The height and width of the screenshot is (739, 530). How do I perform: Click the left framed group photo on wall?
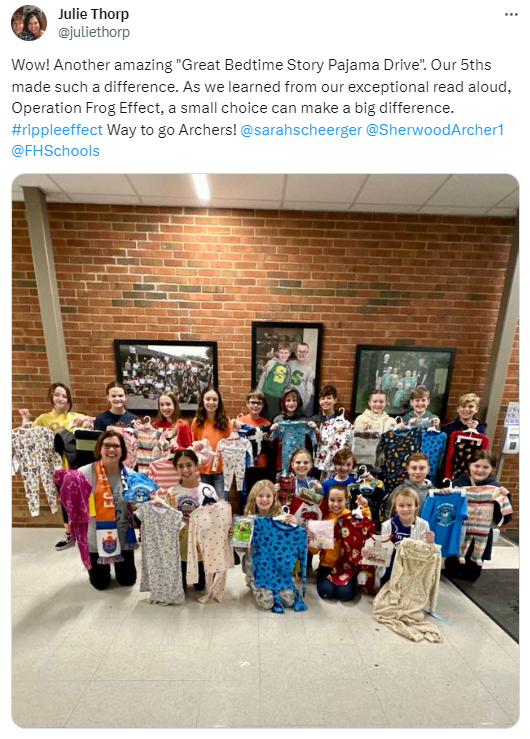(165, 374)
